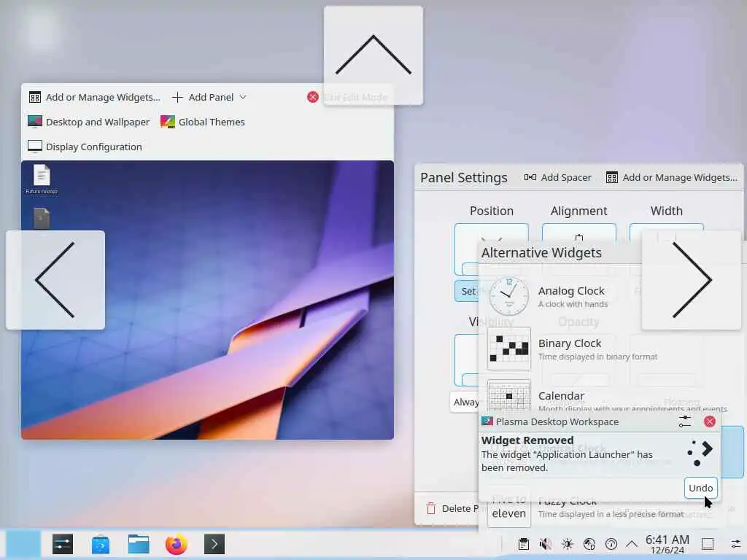Click the 6:41 AM digital clock

(x=667, y=544)
